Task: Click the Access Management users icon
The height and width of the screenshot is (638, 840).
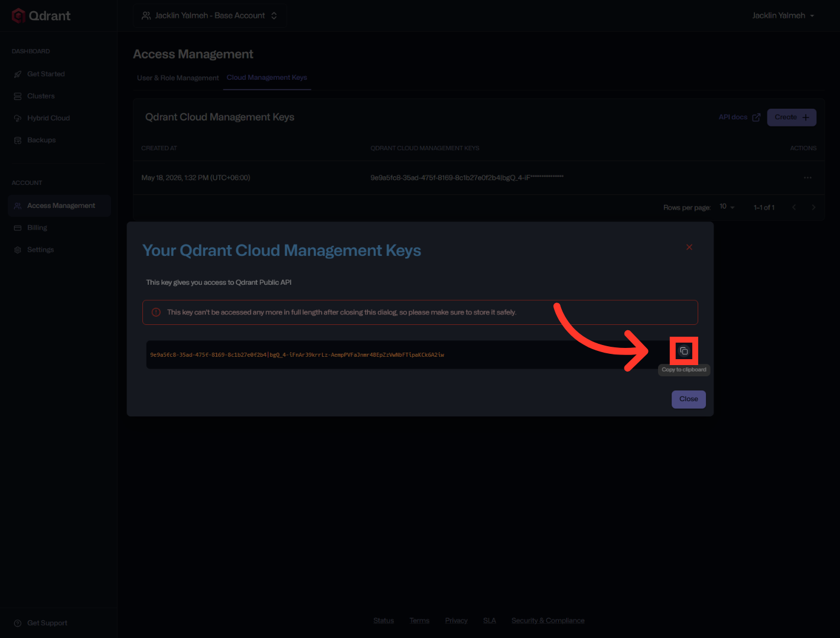Action: (18, 206)
